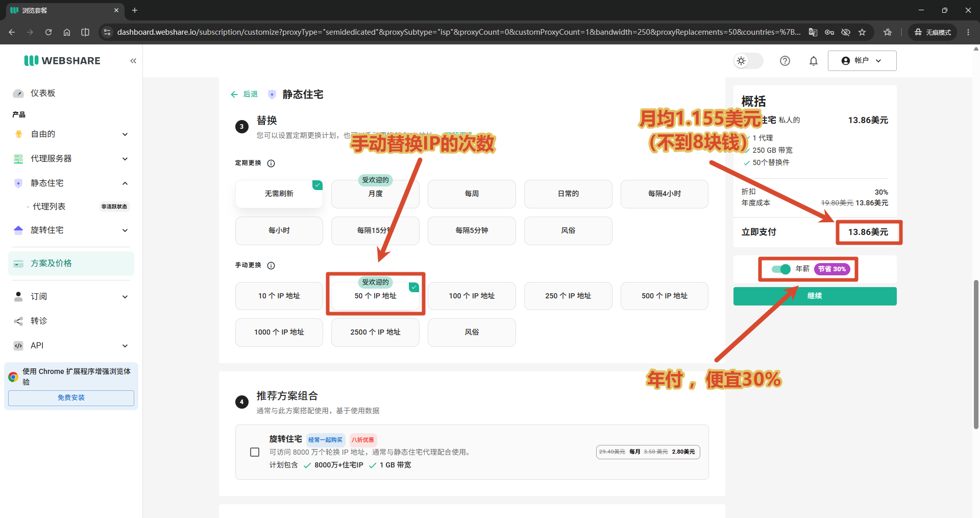Choose custom 风俗 under 手动更换
980x518 pixels.
click(472, 333)
